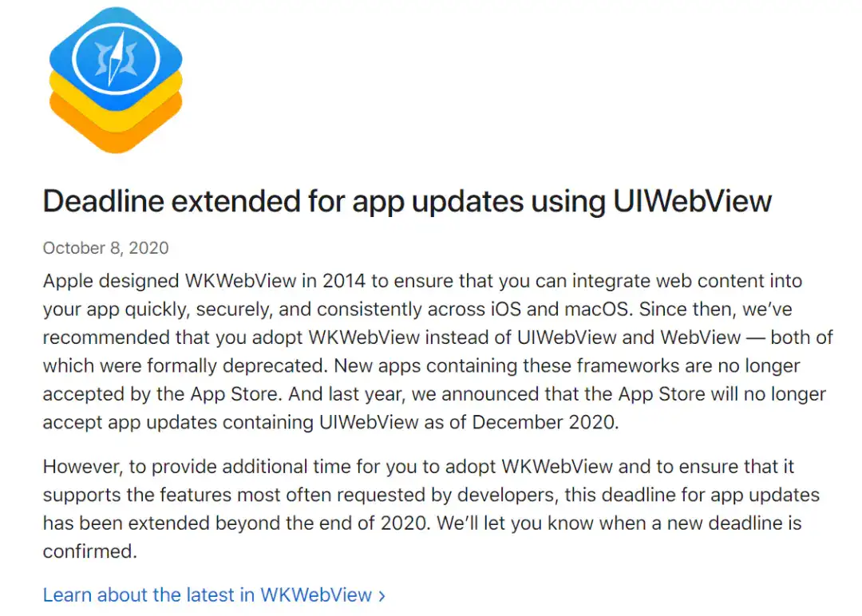The width and height of the screenshot is (862, 616).
Task: Click the word 'UIWebView' in the headline
Action: pos(692,201)
